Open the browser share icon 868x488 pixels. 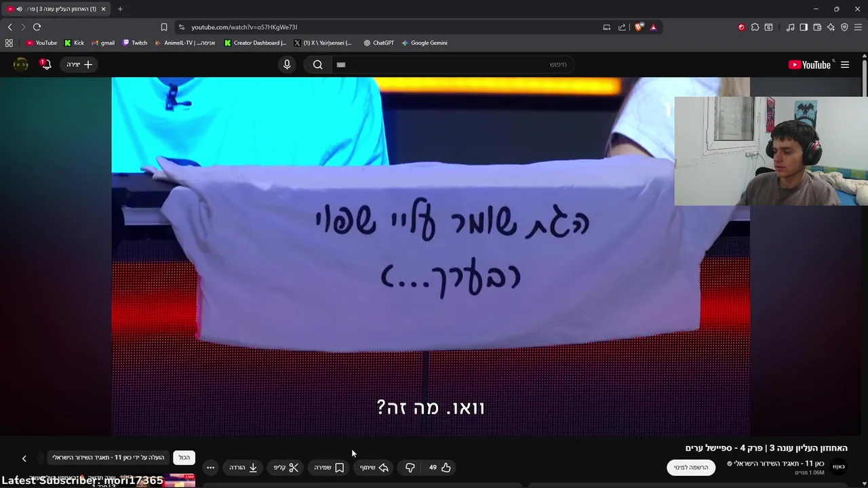(x=622, y=27)
